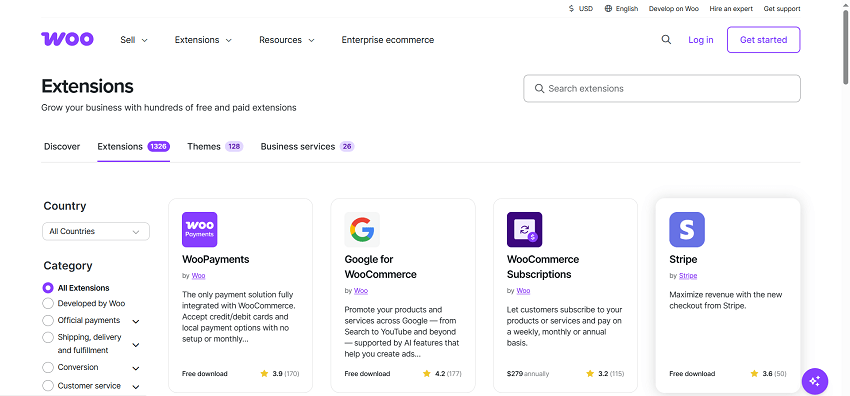Expand the Customer service subcategories chevron
This screenshot has width=850, height=396.
pos(136,387)
